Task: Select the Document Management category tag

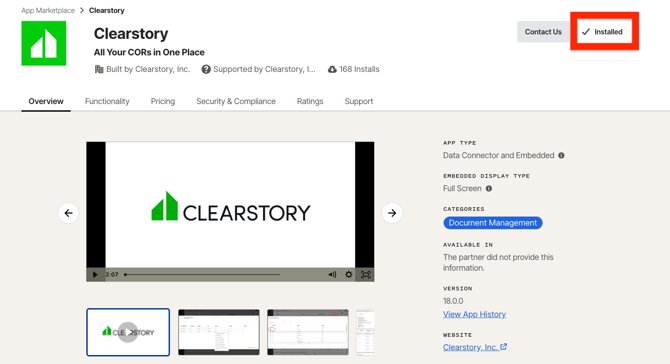Action: pyautogui.click(x=493, y=223)
